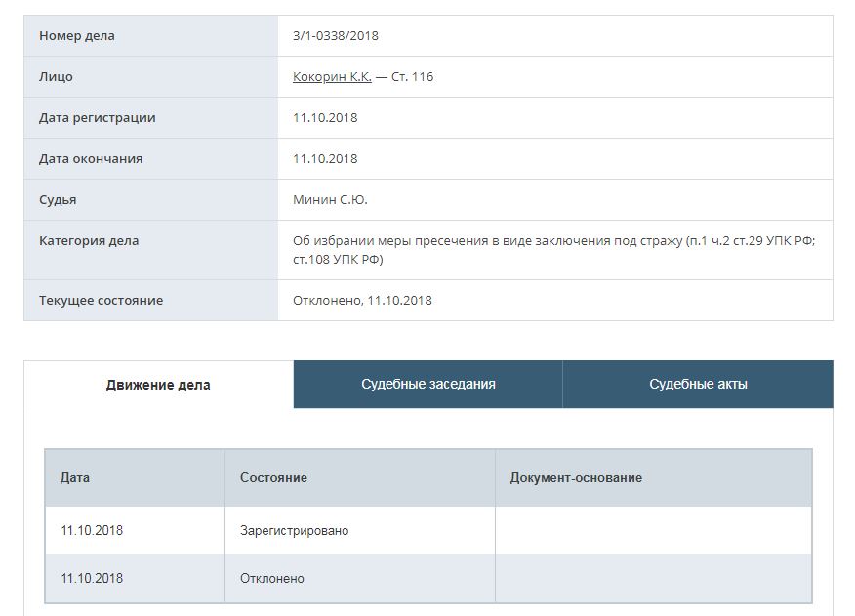Select the Движение дела tab
855x616 pixels.
(158, 385)
